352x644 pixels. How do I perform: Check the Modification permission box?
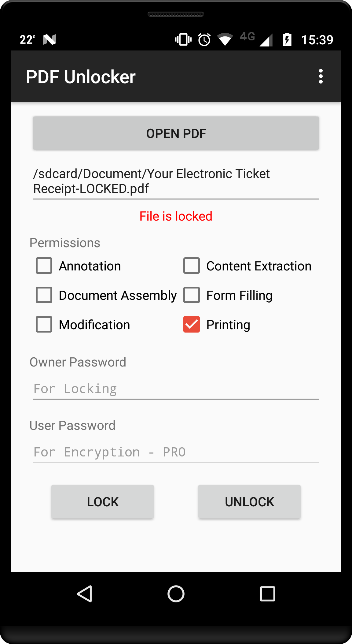pyautogui.click(x=44, y=324)
